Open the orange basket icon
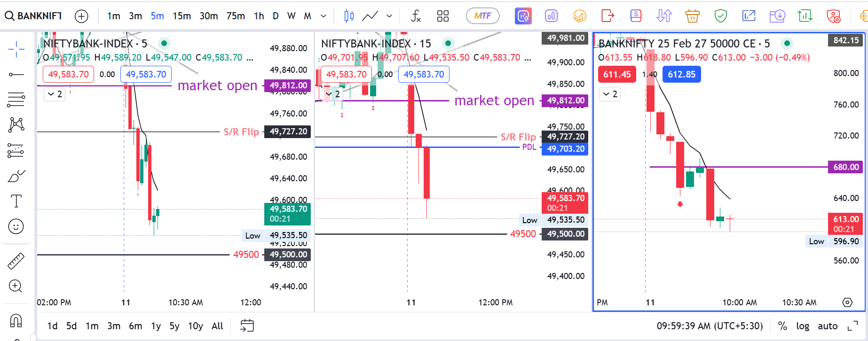The height and width of the screenshot is (341, 868). pos(692,16)
